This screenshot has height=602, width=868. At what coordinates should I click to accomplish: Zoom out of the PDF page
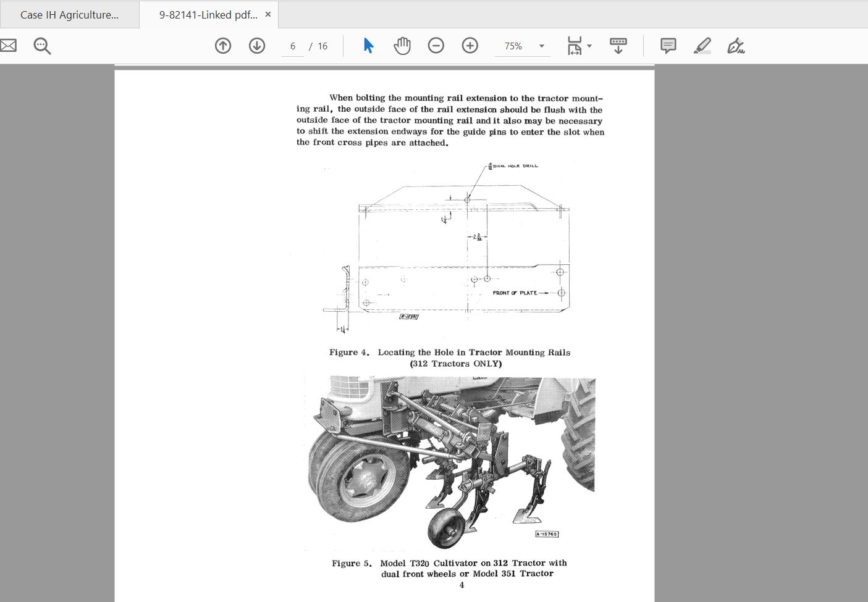[x=436, y=45]
